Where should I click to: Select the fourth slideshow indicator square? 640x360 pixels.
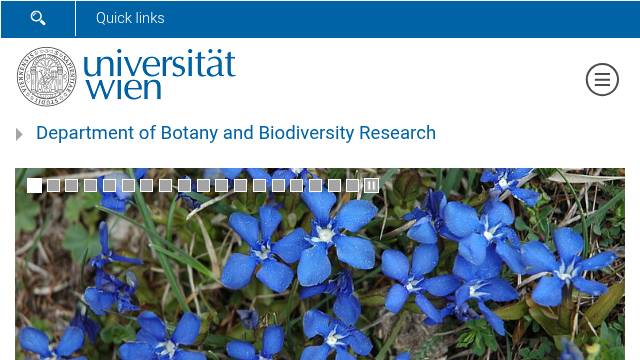[x=91, y=186]
